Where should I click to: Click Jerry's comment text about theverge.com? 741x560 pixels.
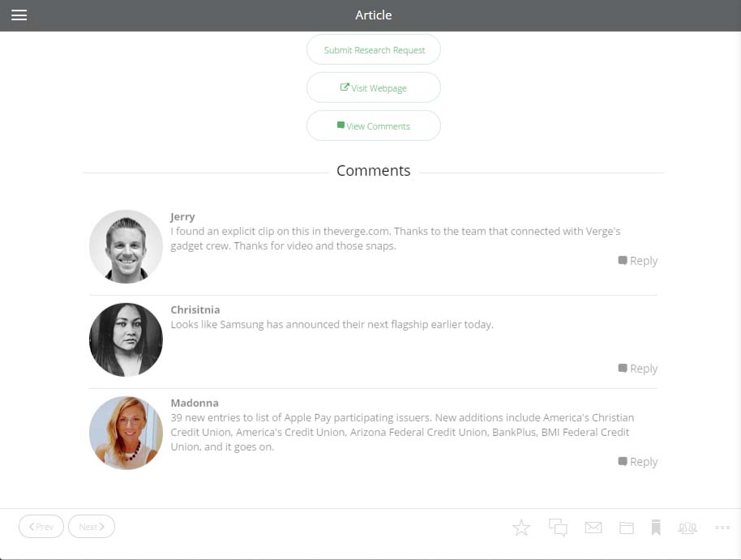tap(396, 238)
